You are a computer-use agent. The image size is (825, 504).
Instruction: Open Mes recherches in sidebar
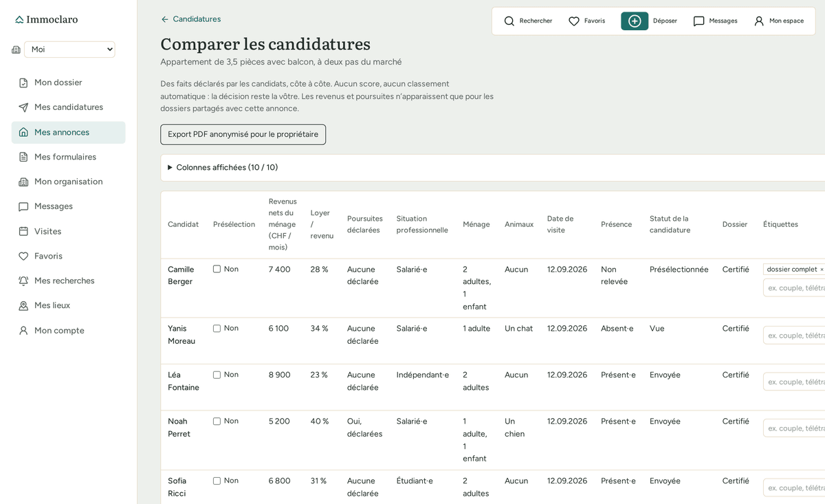click(x=68, y=281)
